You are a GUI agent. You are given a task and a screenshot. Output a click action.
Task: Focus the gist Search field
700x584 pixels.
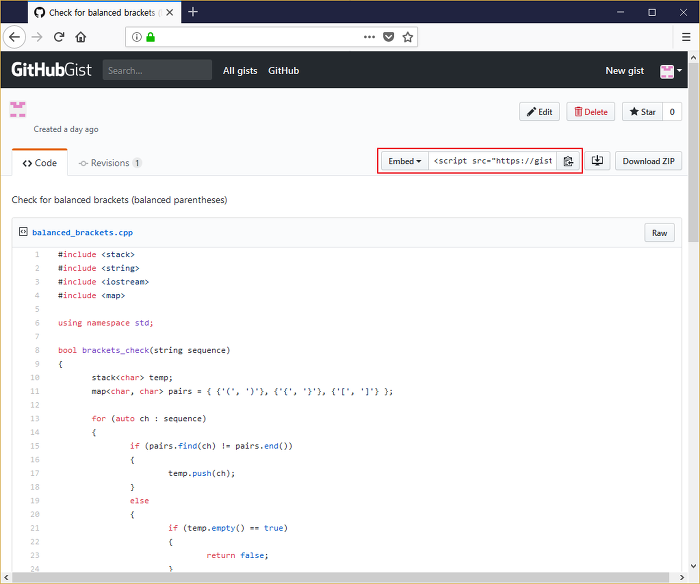pyautogui.click(x=157, y=70)
